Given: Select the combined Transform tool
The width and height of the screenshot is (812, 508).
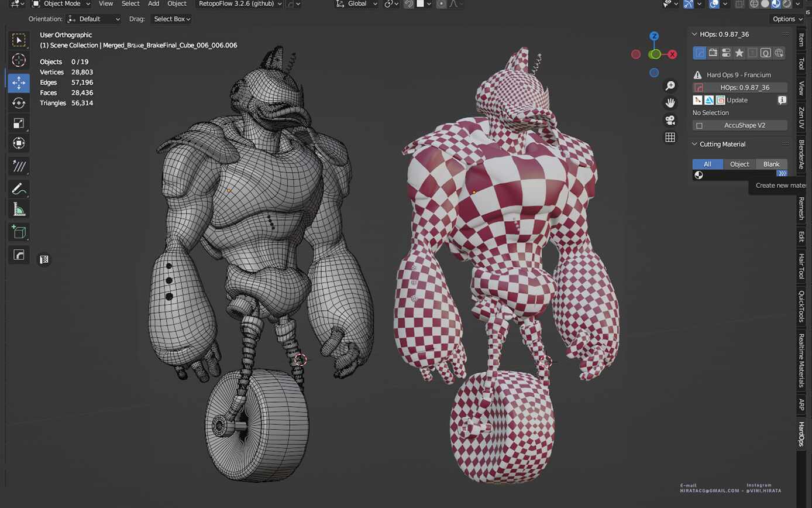Looking at the screenshot, I should point(19,143).
